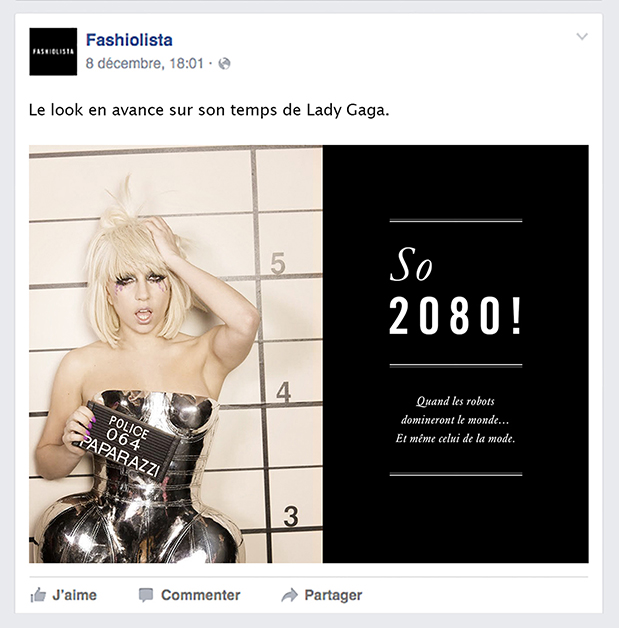Open the Fashiolista page name link
This screenshot has width=619, height=628.
(129, 40)
